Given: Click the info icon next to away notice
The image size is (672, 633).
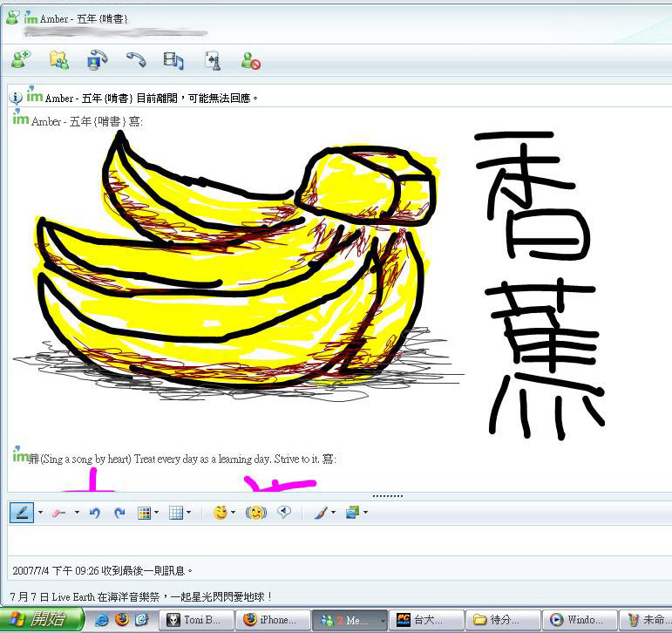Looking at the screenshot, I should (16, 98).
